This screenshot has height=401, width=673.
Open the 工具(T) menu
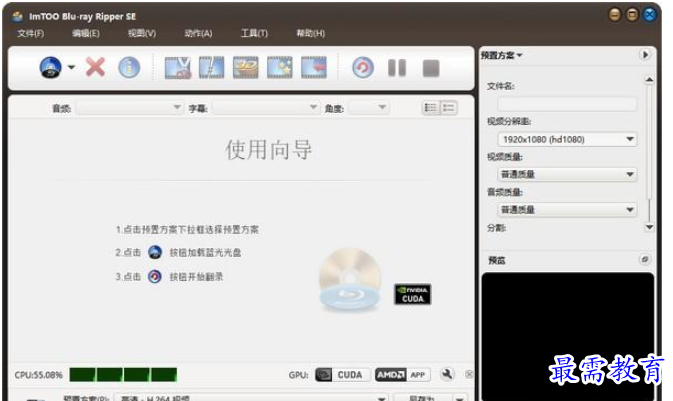tap(254, 33)
